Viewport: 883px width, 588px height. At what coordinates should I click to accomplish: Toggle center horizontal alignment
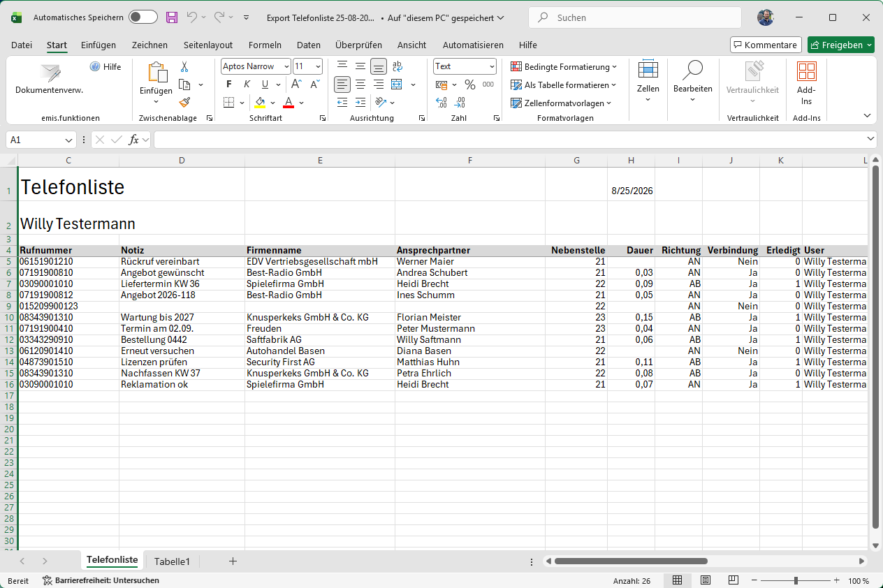[x=360, y=84]
